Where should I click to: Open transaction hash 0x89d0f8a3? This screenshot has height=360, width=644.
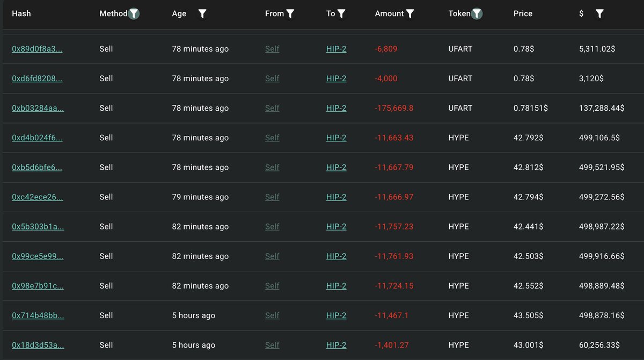[x=37, y=49]
